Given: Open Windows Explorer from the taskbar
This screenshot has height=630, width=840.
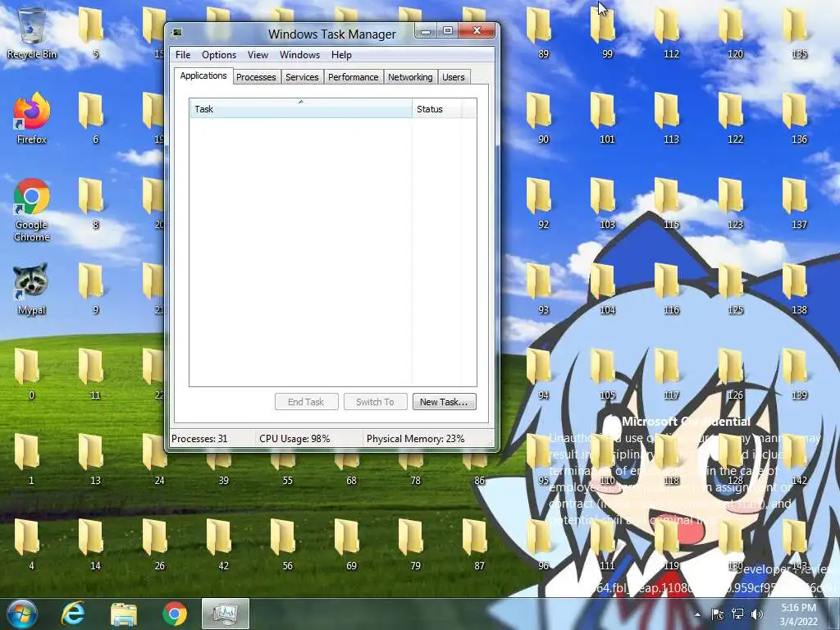Looking at the screenshot, I should 124,614.
